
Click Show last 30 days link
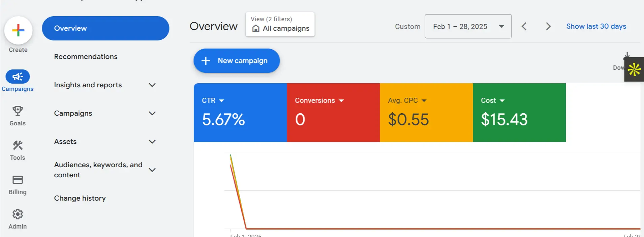pos(596,26)
